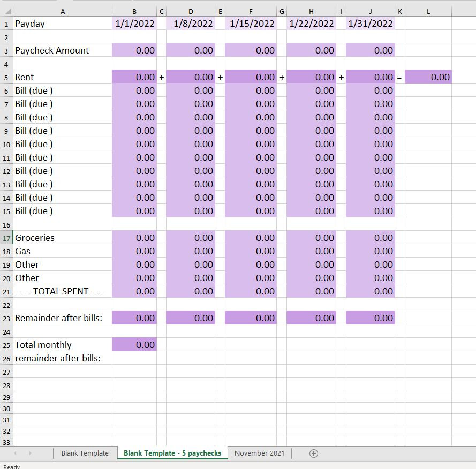Switch to the November 2021 tab
This screenshot has width=476, height=469.
click(259, 453)
